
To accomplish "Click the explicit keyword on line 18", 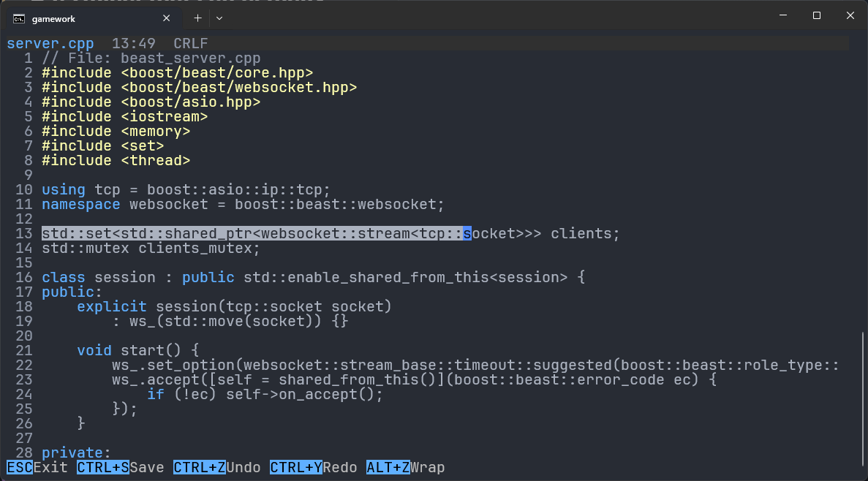I will click(112, 306).
